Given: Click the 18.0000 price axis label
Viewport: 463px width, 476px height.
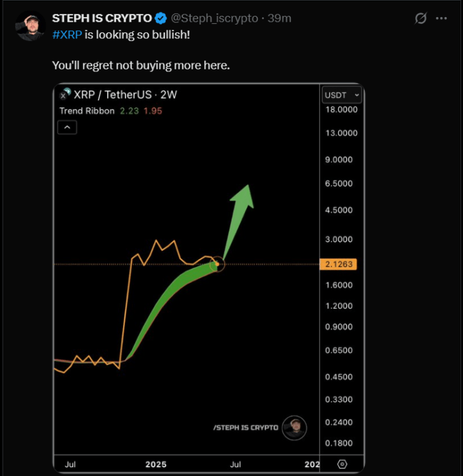Looking at the screenshot, I should point(341,110).
